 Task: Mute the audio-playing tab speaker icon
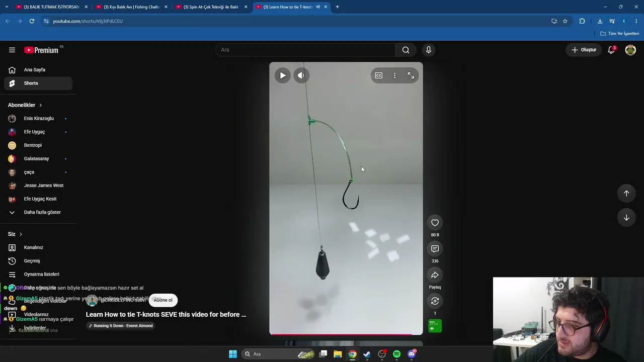[318, 7]
